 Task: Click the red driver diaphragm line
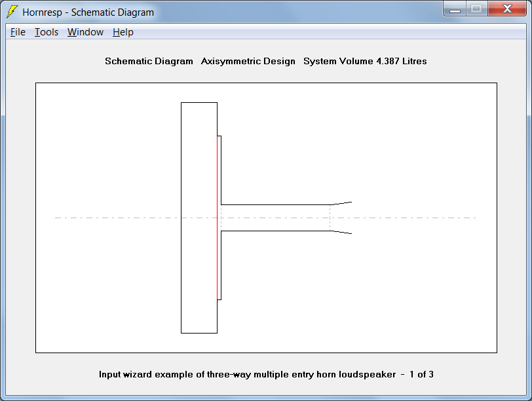click(x=217, y=218)
